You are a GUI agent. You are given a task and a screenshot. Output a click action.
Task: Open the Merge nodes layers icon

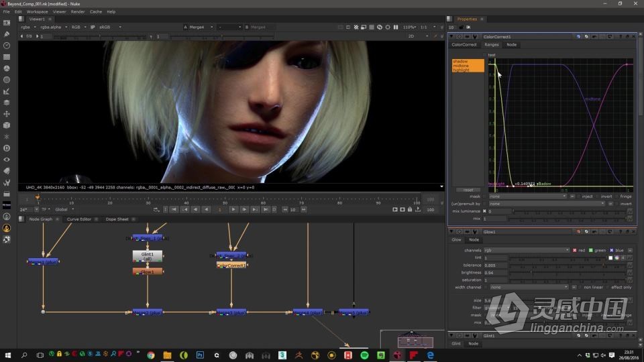tap(7, 103)
